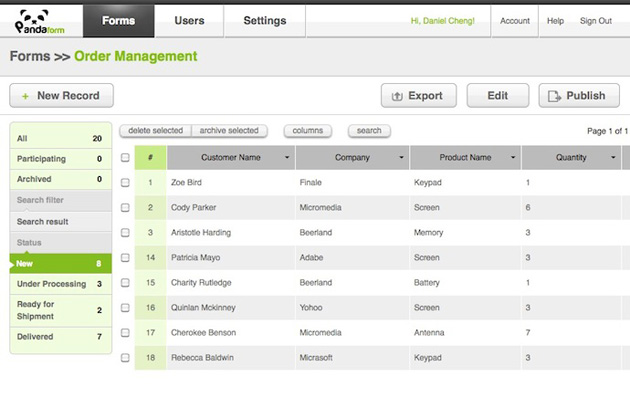Switch to the Users tab
This screenshot has height=397, width=630.
[x=189, y=21]
